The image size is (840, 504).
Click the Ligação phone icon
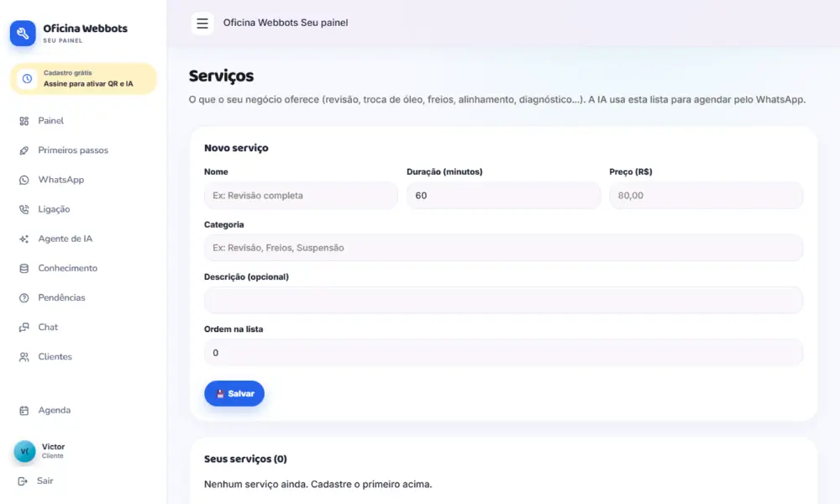[24, 209]
